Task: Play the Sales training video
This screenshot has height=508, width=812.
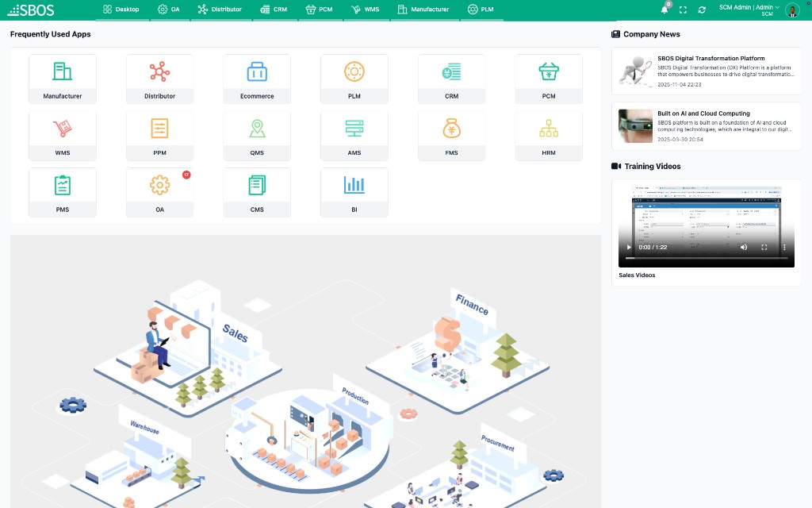Action: coord(629,248)
